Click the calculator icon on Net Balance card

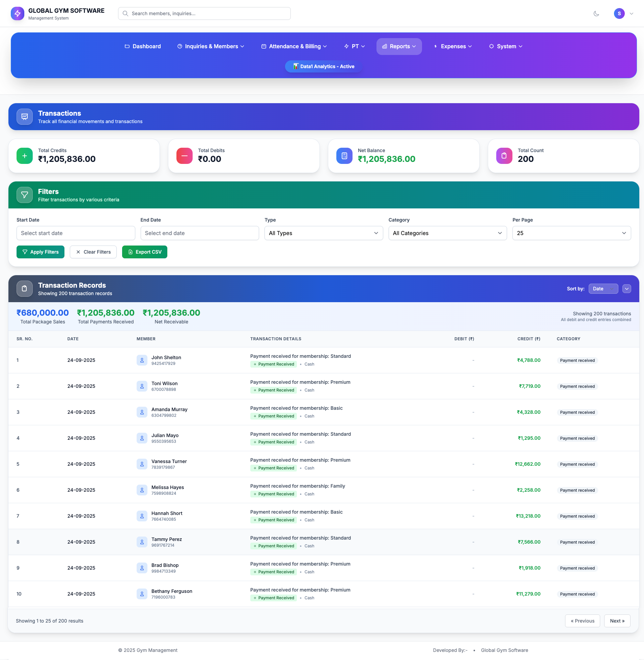[344, 155]
